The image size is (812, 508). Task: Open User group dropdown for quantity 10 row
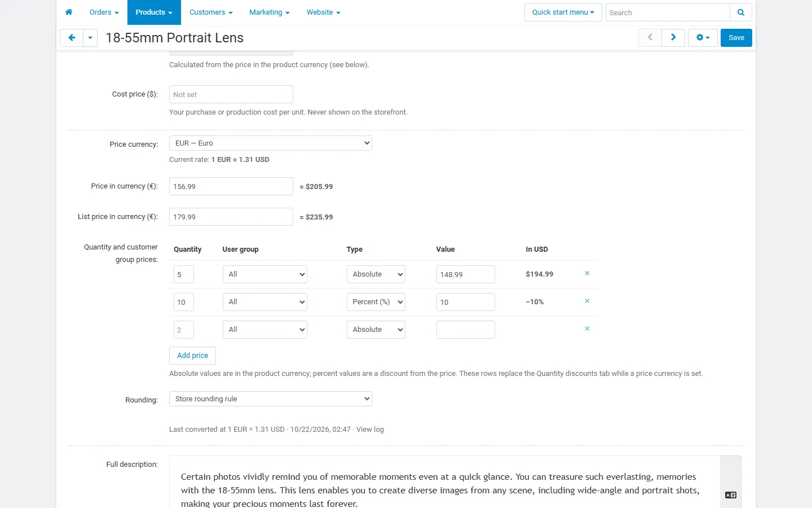tap(265, 302)
